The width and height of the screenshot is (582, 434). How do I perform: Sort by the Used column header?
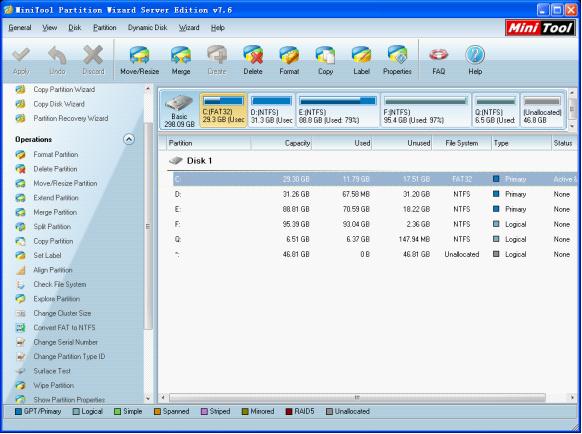(x=341, y=143)
